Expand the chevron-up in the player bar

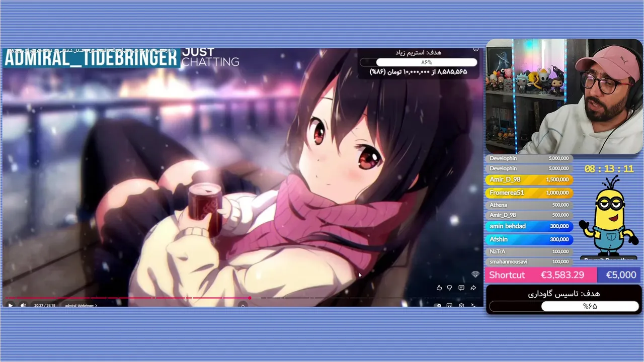pyautogui.click(x=243, y=305)
